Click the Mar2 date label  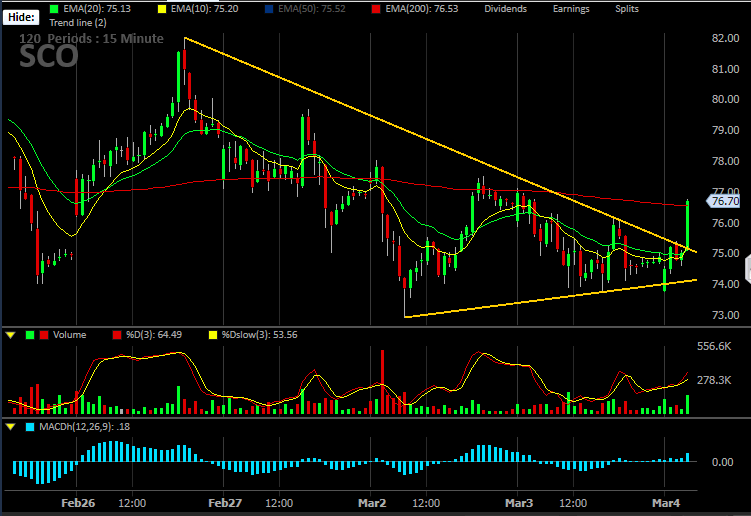(372, 503)
